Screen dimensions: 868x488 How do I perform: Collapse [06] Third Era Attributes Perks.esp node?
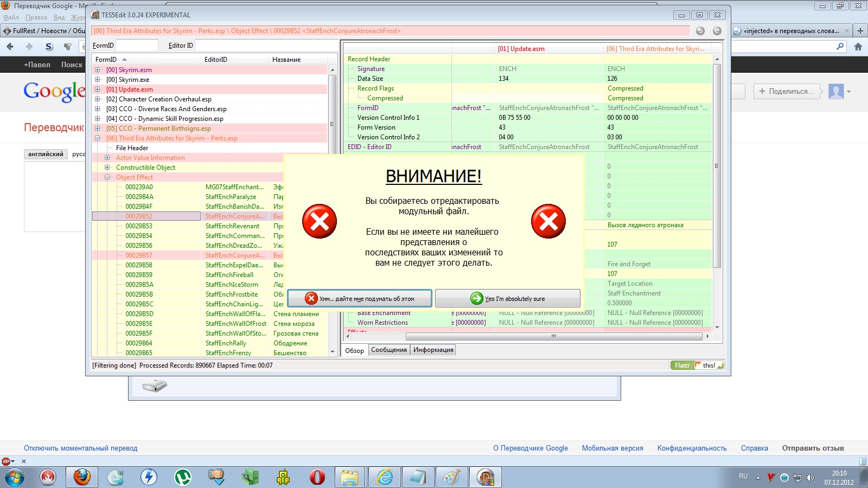coord(98,138)
